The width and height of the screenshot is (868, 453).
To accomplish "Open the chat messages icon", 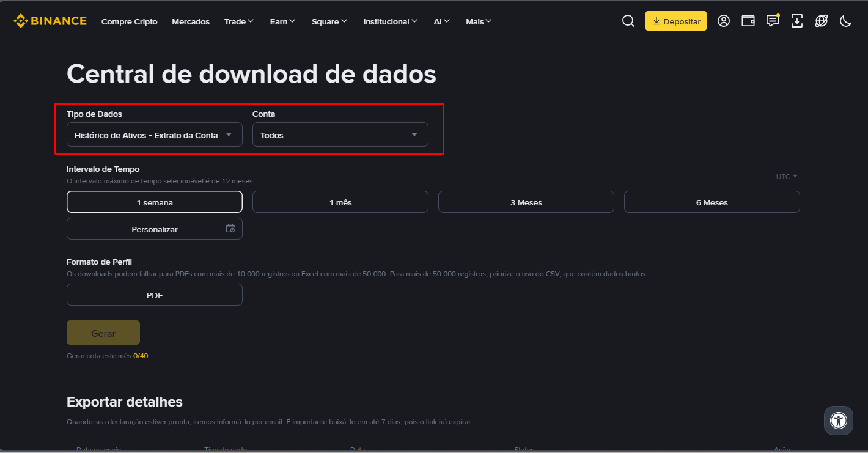I will pyautogui.click(x=773, y=21).
